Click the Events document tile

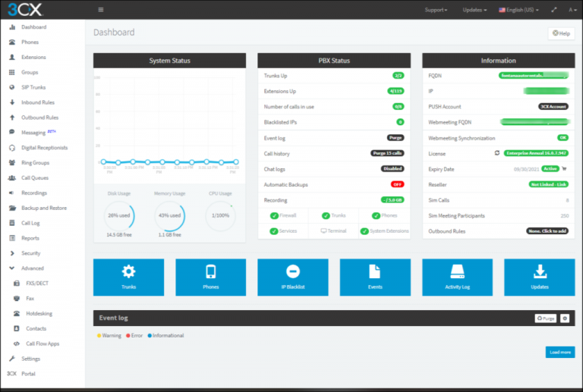pyautogui.click(x=374, y=276)
